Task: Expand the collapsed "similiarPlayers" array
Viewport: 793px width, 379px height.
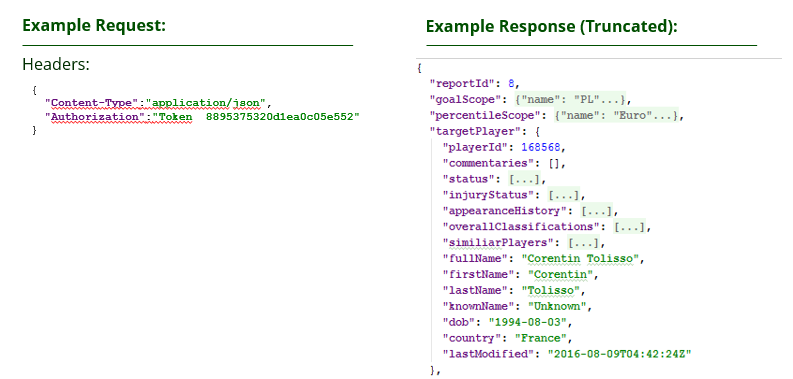Action: point(584,242)
